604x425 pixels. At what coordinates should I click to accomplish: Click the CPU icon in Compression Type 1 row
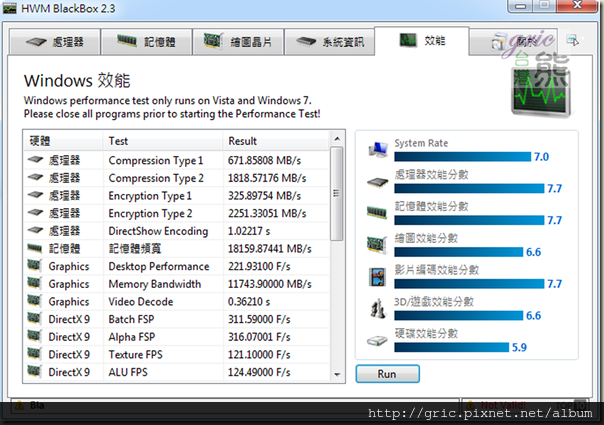35,160
